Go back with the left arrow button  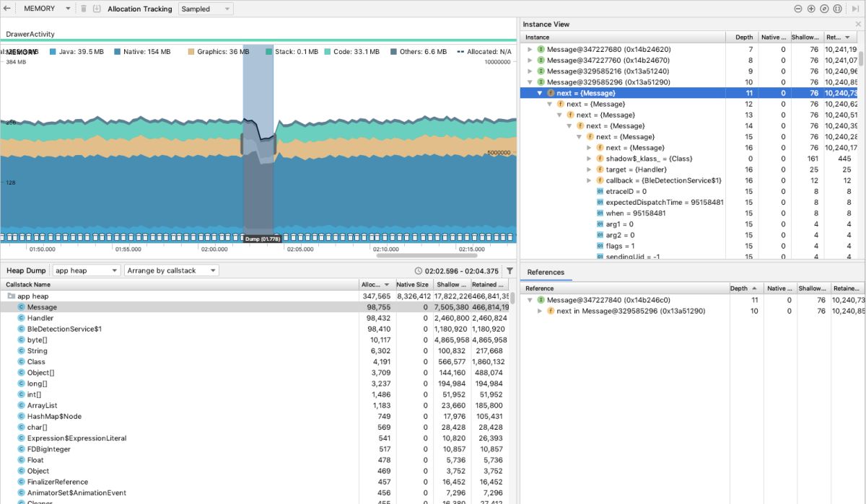[6, 9]
